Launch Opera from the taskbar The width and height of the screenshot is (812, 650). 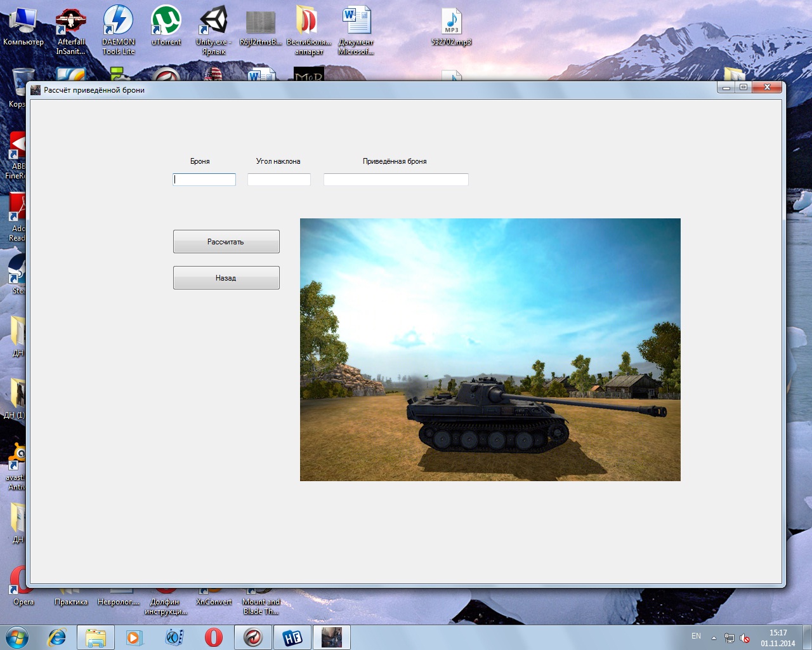pos(214,637)
